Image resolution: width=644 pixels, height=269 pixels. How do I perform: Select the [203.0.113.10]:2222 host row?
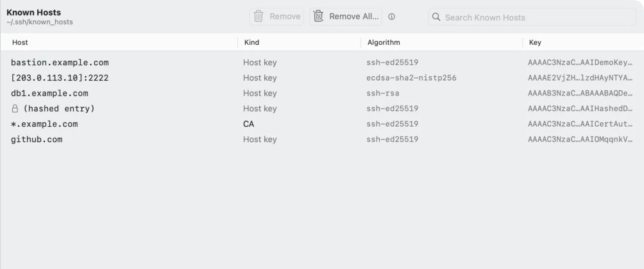322,78
